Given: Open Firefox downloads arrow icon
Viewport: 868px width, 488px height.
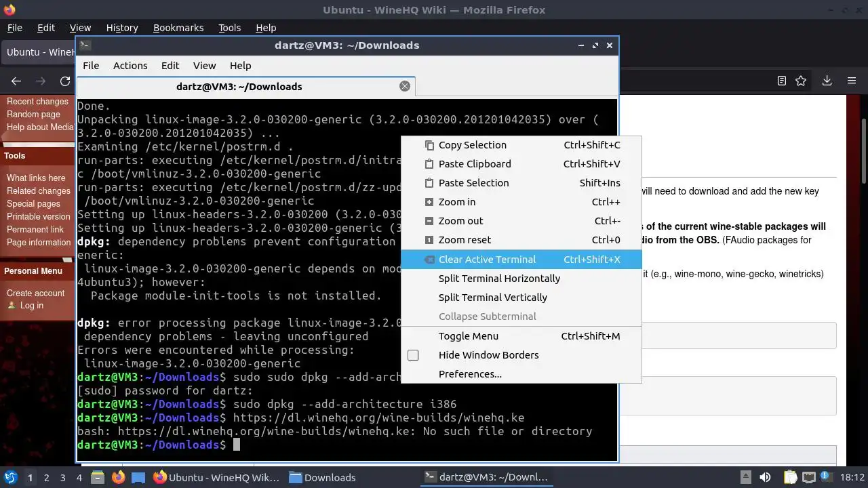Looking at the screenshot, I should click(x=827, y=81).
